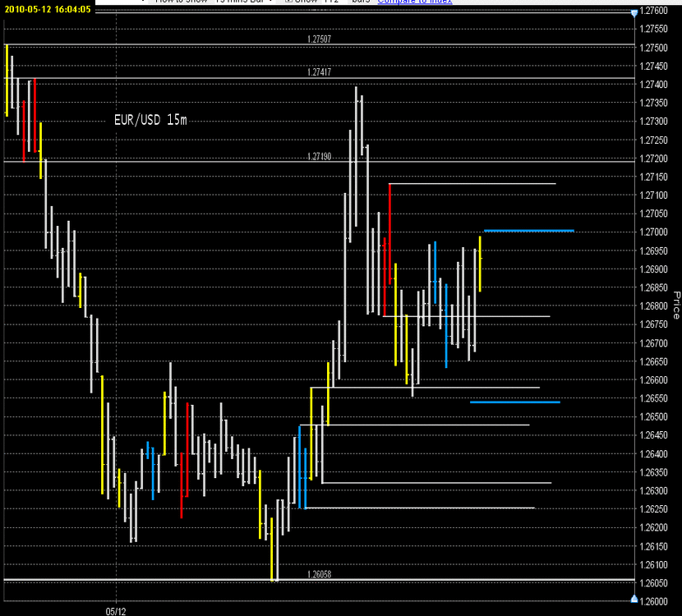Click the 1.26800 price axis value
The height and width of the screenshot is (616, 682).
(x=654, y=306)
